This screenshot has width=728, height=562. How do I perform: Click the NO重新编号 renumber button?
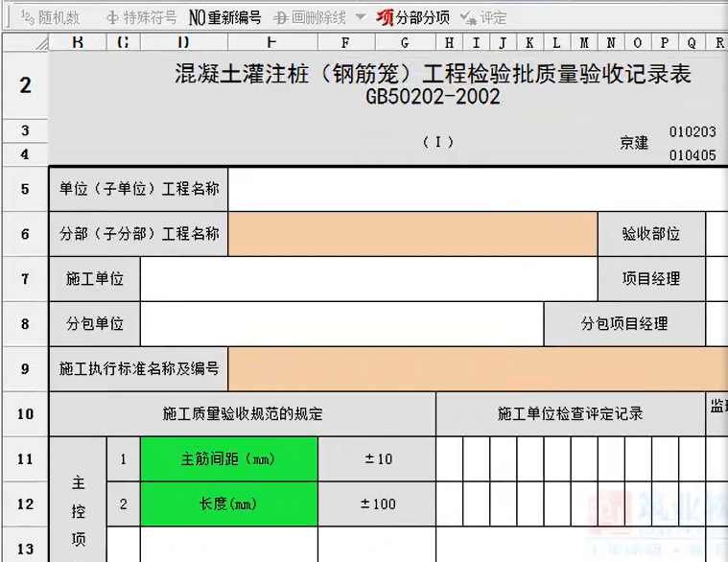click(224, 17)
